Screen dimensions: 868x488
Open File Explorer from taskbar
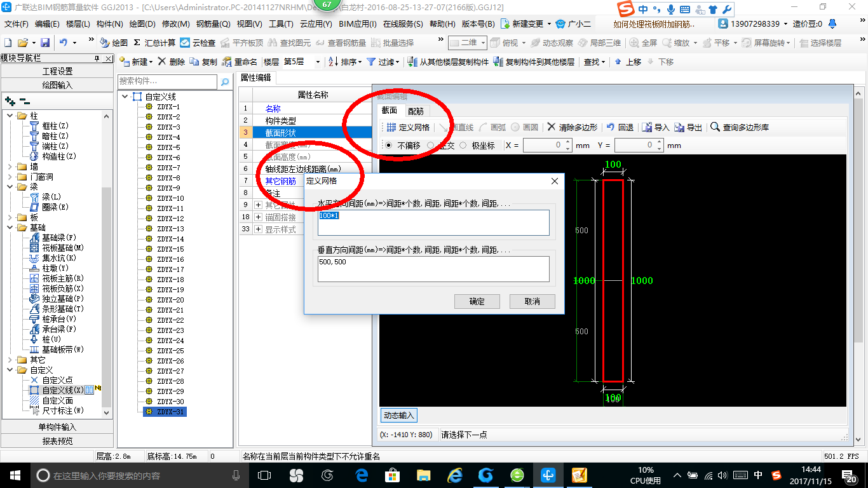tap(424, 475)
